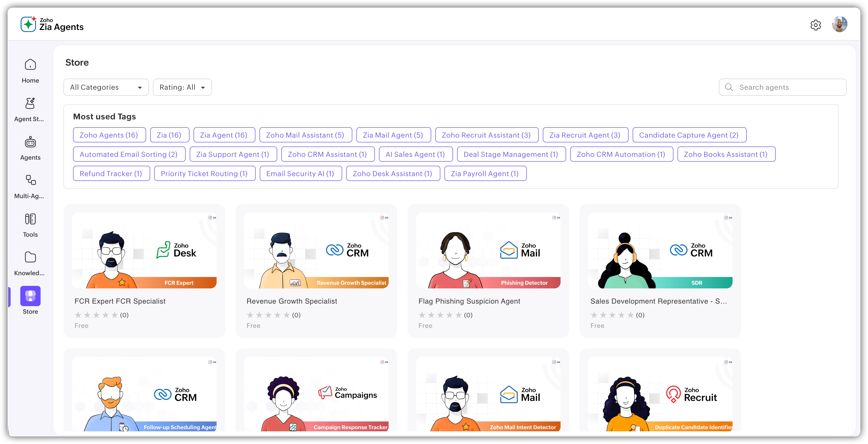Go to the Agents robot icon
868x444 pixels.
click(30, 142)
